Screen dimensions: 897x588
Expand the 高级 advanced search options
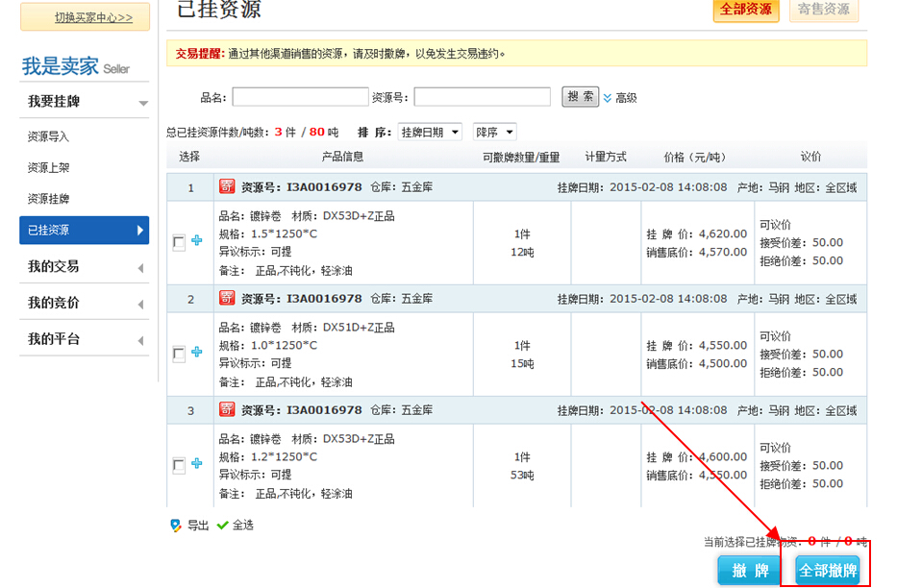pos(620,98)
